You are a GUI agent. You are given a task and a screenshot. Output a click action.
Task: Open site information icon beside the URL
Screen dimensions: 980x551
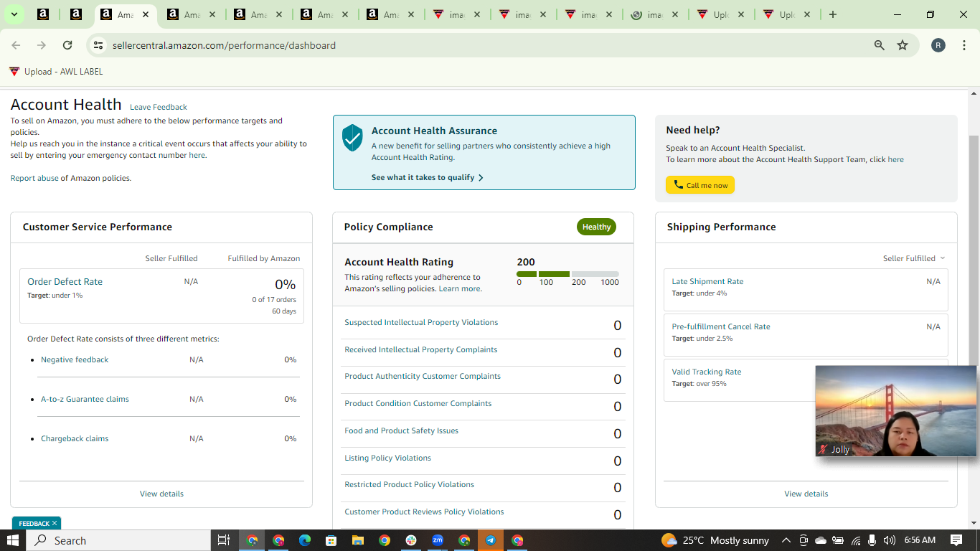pyautogui.click(x=98, y=45)
